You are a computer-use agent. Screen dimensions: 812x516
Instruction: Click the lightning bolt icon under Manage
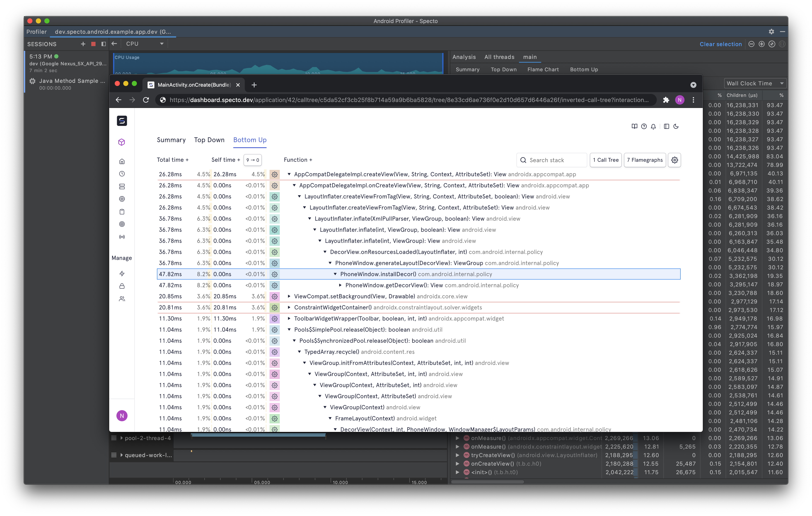pyautogui.click(x=122, y=273)
